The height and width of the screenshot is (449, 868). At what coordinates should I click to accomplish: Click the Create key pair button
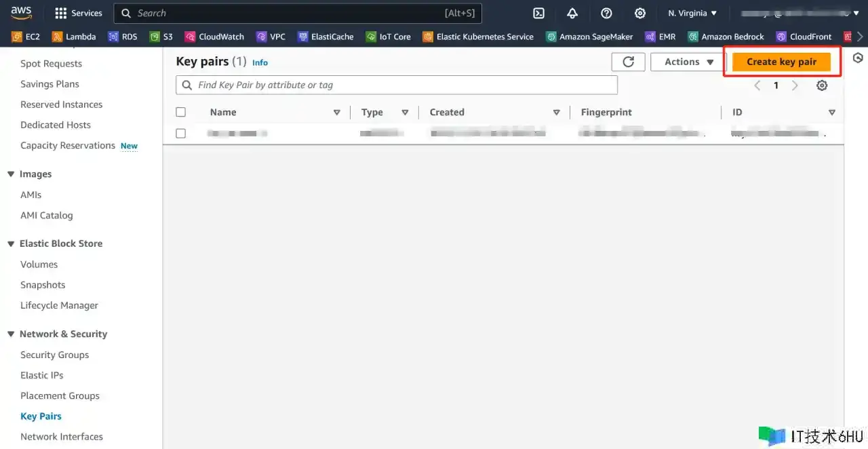781,62
